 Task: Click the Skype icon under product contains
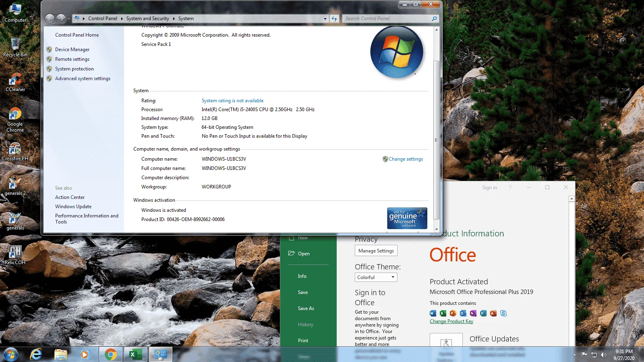pos(503,313)
